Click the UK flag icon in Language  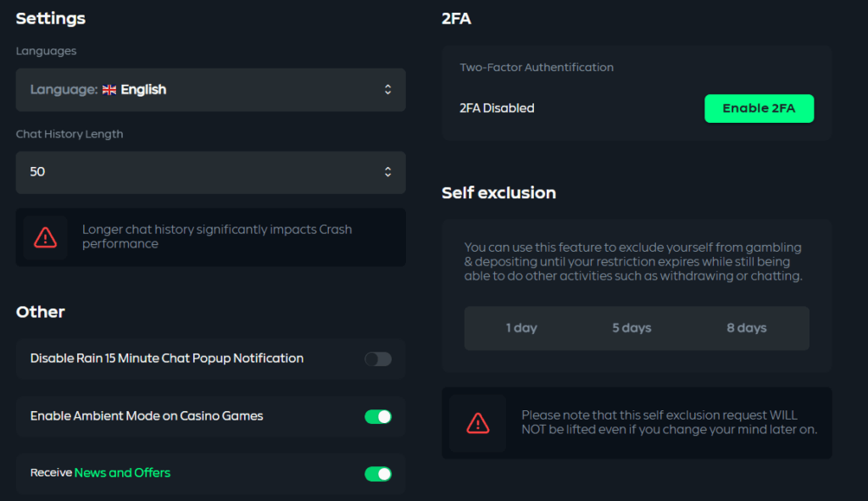[109, 90]
